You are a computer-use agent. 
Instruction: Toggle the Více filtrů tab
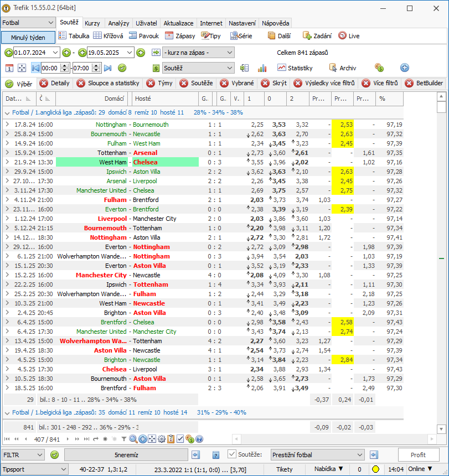tap(380, 83)
